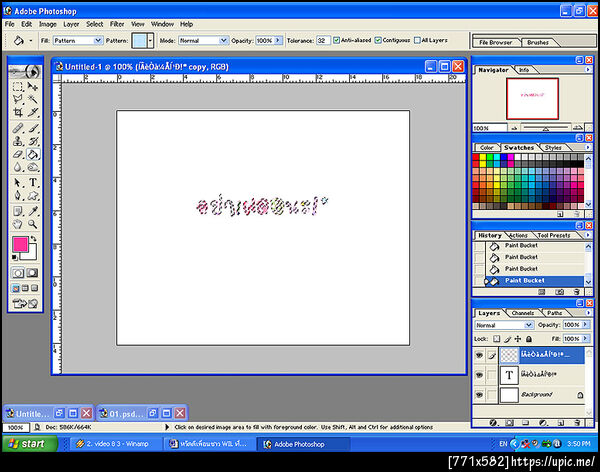Switch to the Actions tab
600x472 pixels.
pyautogui.click(x=519, y=236)
